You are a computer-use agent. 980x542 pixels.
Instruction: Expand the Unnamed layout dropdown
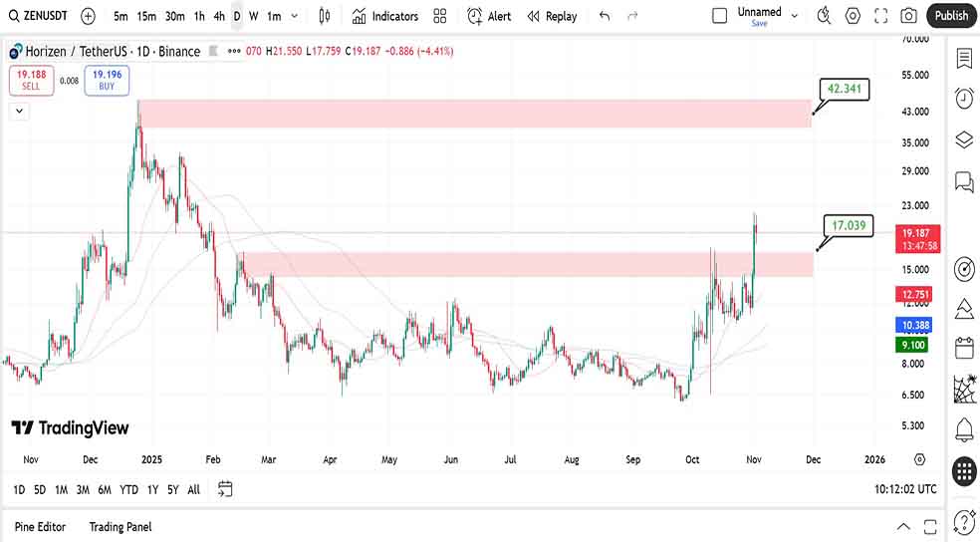794,14
